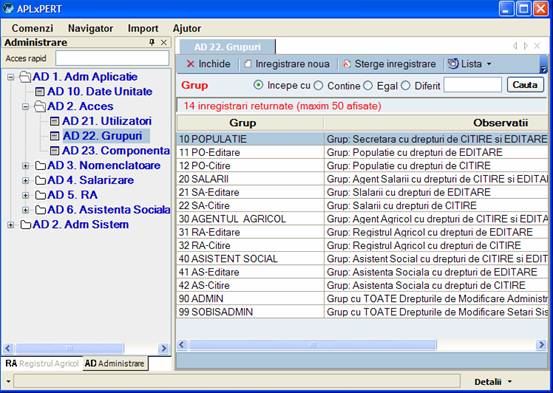This screenshot has width=553, height=393.
Task: Select the '99 SOBISADMIN' group row
Action: coord(363,312)
